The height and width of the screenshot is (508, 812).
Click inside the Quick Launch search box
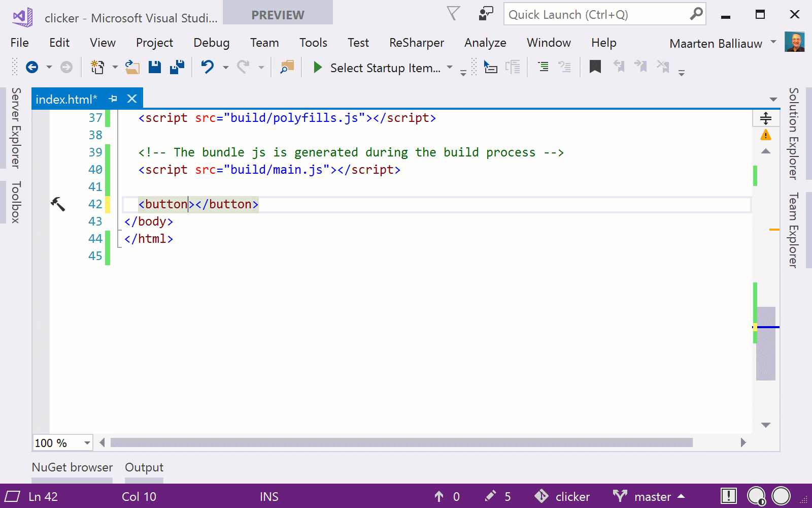pos(584,14)
